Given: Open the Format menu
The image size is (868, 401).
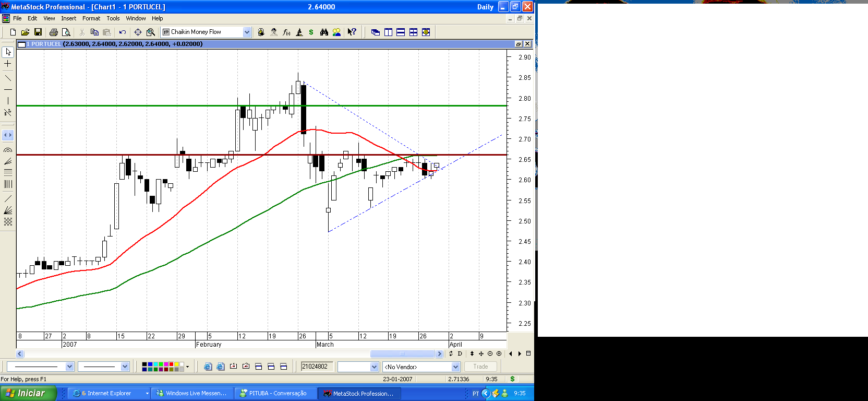Looking at the screenshot, I should point(91,18).
